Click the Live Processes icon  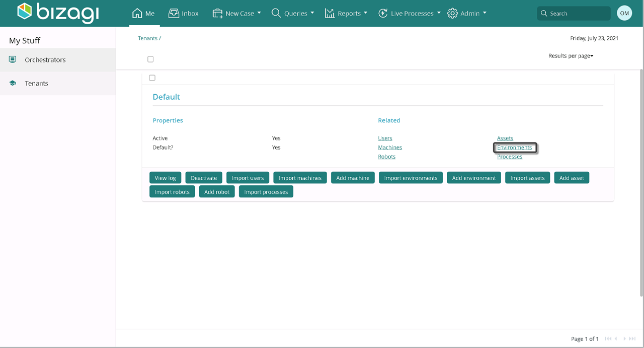coord(383,13)
